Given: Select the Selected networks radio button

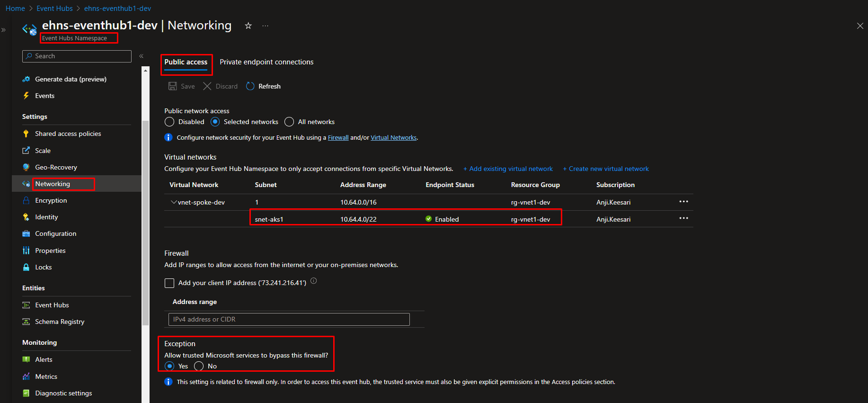Looking at the screenshot, I should pos(215,122).
